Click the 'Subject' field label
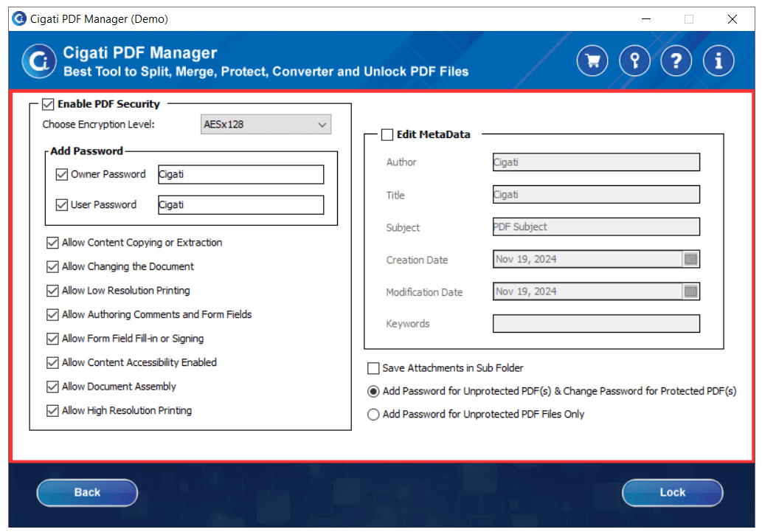 coord(403,227)
